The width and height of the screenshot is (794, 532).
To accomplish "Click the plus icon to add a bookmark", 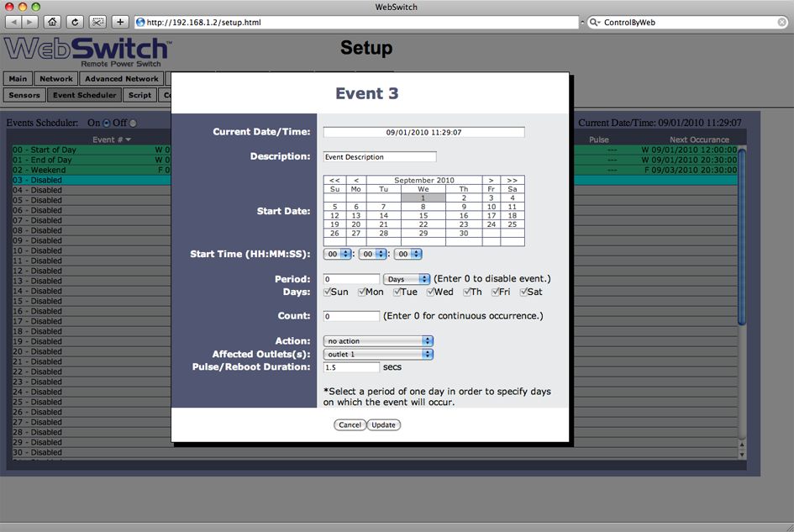I will 118,22.
